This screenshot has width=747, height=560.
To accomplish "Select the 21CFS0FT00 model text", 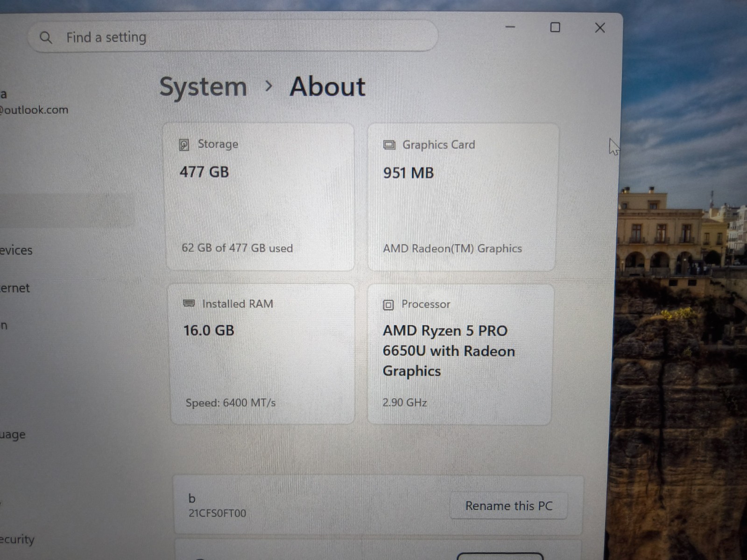I will click(217, 513).
